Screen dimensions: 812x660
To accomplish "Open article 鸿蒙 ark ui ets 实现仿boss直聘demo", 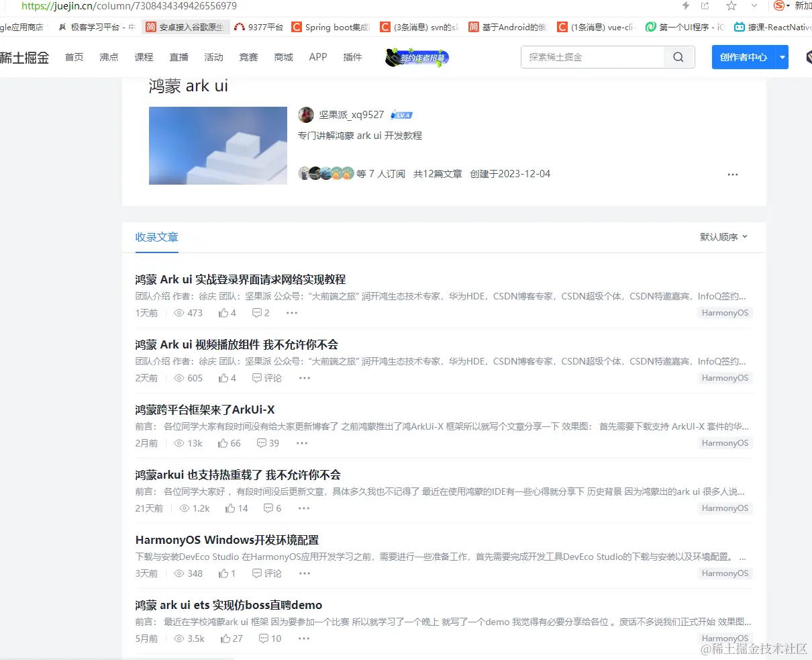I will (229, 605).
